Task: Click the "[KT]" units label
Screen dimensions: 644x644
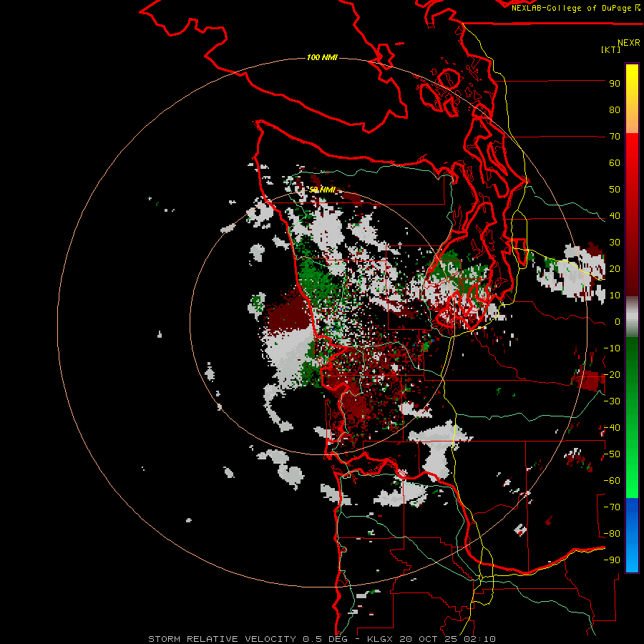Action: [x=611, y=49]
